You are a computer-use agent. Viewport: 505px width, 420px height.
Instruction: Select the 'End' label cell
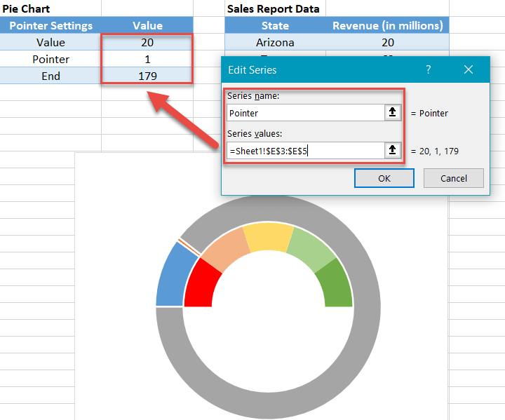tap(50, 76)
